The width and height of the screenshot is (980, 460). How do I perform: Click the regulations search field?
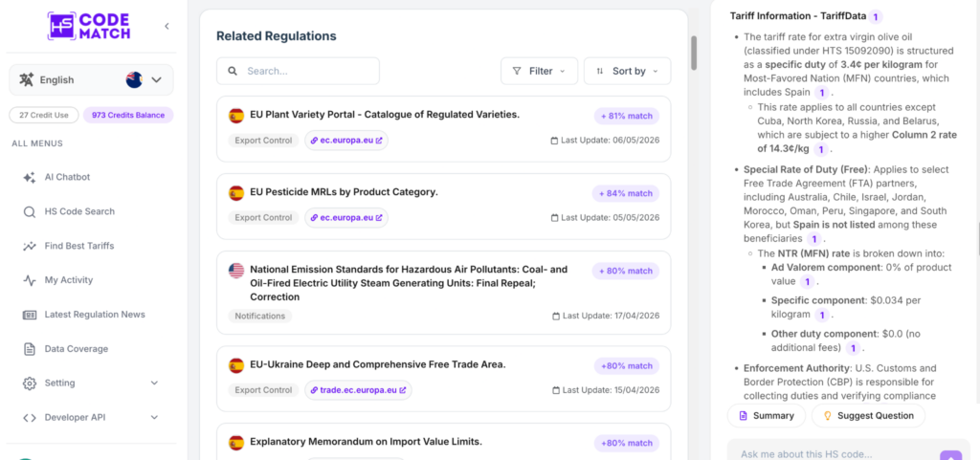tap(299, 71)
